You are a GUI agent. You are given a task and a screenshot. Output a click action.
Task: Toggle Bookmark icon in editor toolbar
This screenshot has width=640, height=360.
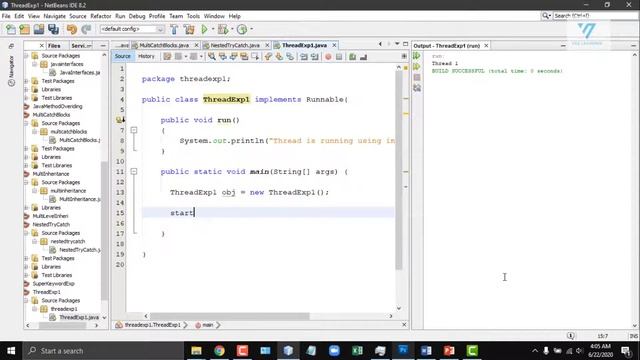pyautogui.click(x=290, y=57)
